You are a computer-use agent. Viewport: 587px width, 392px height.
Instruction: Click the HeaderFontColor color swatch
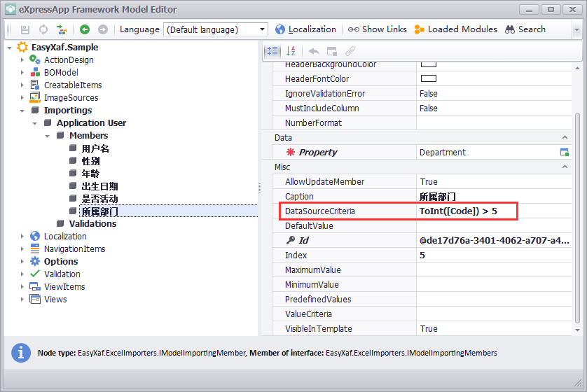(x=428, y=78)
